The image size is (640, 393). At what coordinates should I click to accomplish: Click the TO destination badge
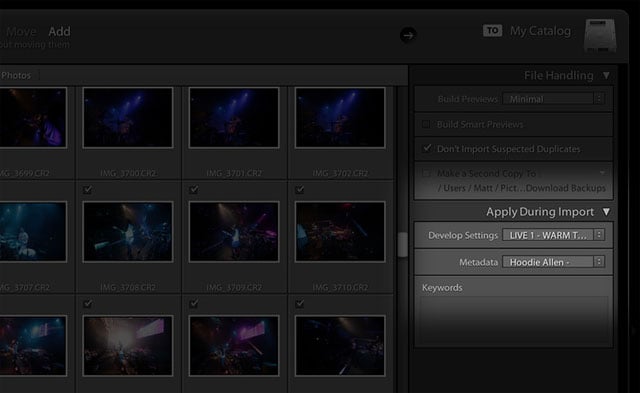pyautogui.click(x=492, y=31)
